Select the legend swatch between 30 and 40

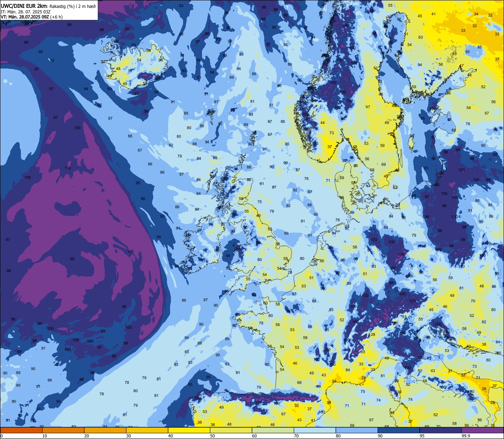point(147,430)
